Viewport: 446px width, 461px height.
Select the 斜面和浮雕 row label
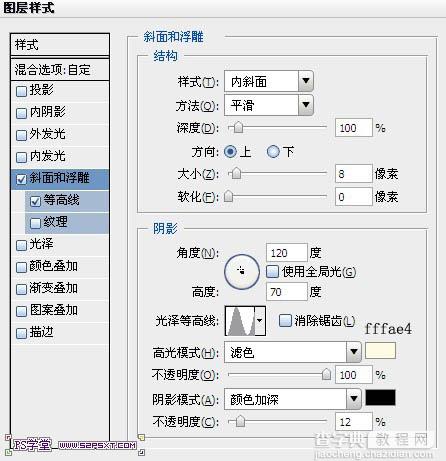[x=59, y=178]
